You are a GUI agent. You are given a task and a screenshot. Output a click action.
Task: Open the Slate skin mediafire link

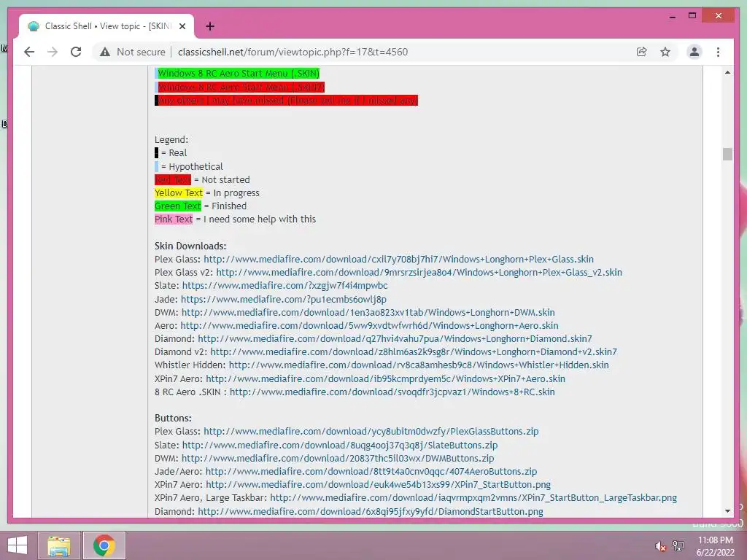click(285, 286)
